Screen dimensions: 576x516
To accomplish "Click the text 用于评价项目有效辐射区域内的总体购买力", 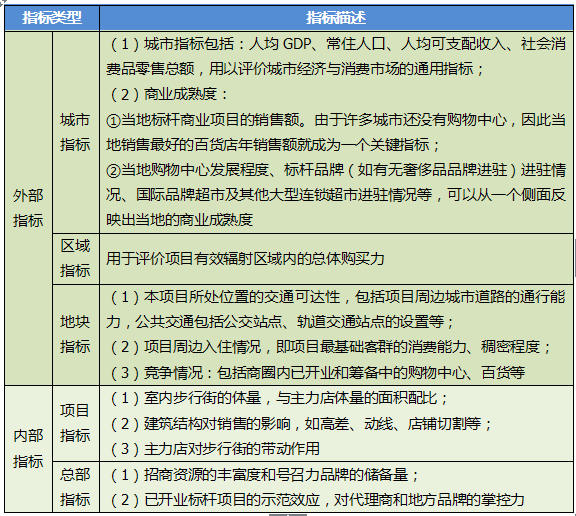I will pyautogui.click(x=245, y=259).
